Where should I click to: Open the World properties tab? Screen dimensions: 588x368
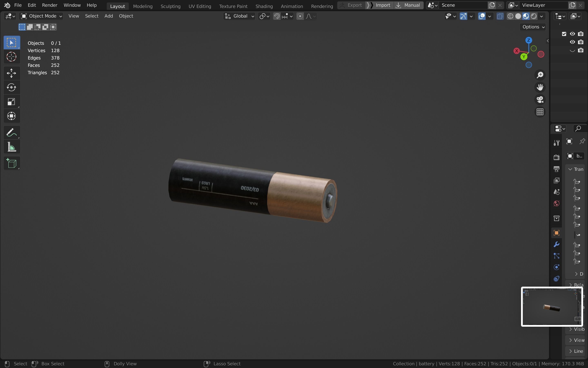[x=556, y=203]
